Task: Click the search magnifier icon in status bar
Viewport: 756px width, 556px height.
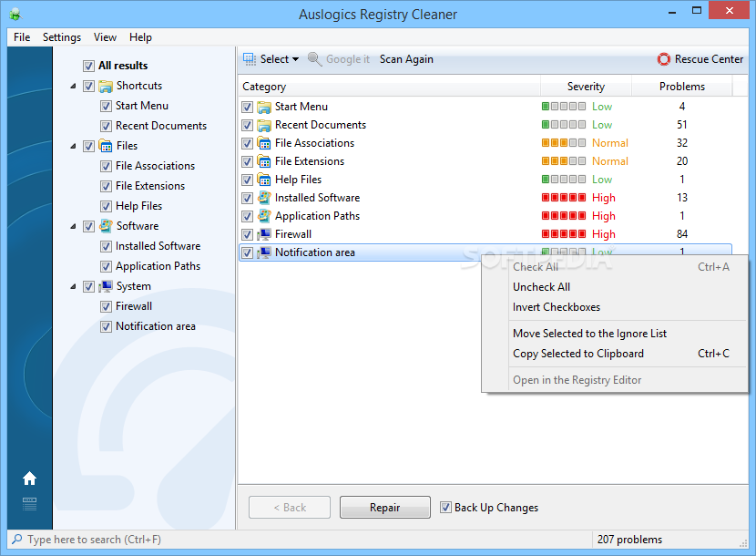Action: (17, 539)
